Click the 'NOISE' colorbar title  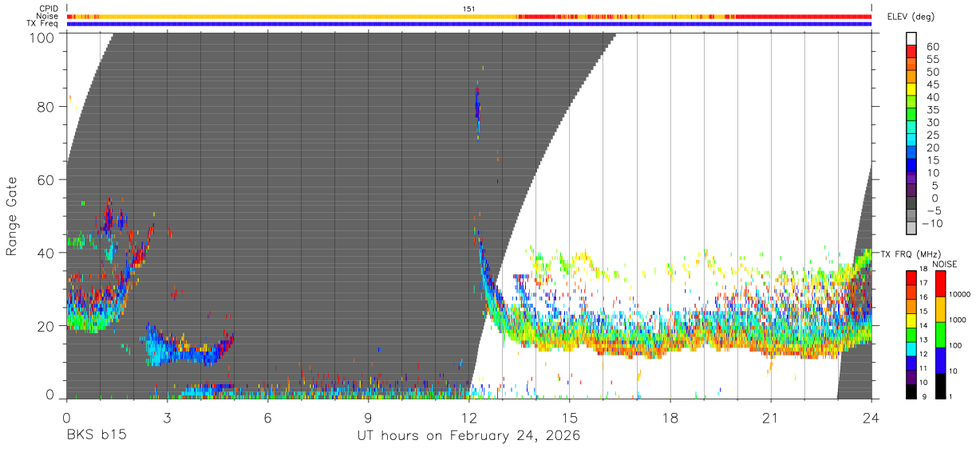tap(946, 264)
